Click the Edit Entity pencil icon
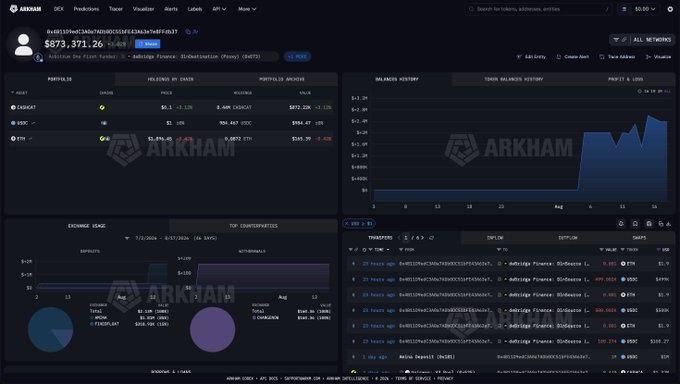This screenshot has width=680, height=384. coord(519,57)
